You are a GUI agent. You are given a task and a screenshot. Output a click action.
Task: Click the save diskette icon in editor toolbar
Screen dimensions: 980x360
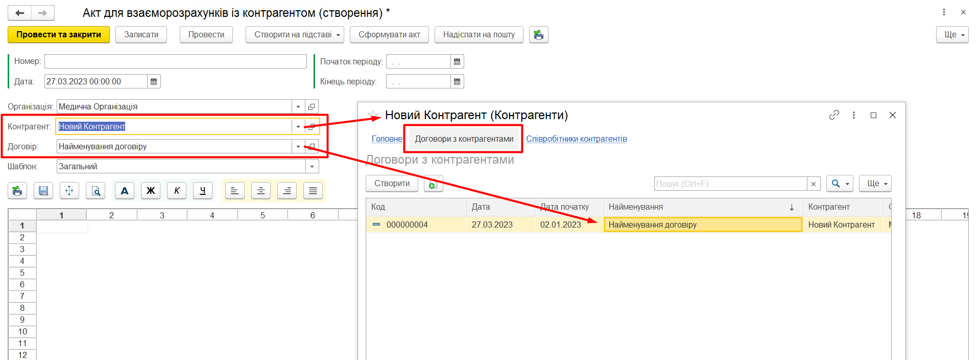[x=43, y=191]
